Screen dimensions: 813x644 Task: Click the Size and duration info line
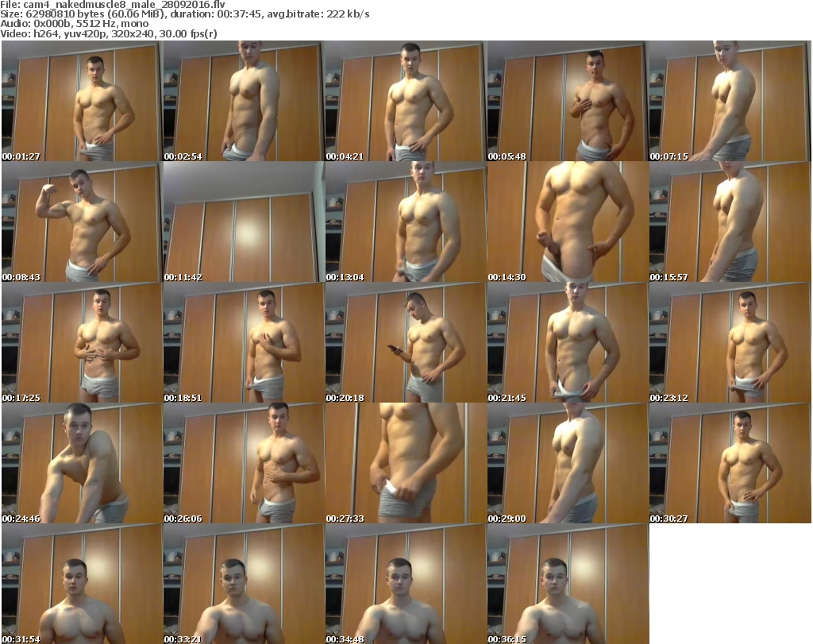tap(185, 14)
